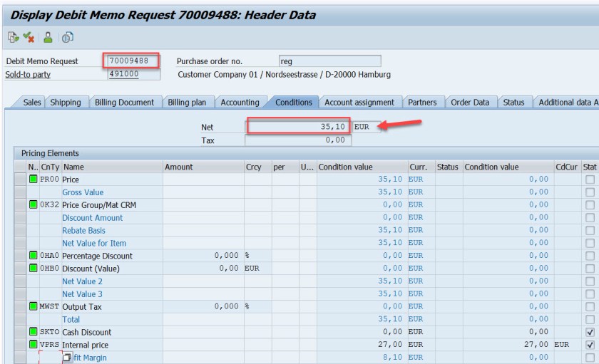Open the Billing plan tab

[187, 103]
